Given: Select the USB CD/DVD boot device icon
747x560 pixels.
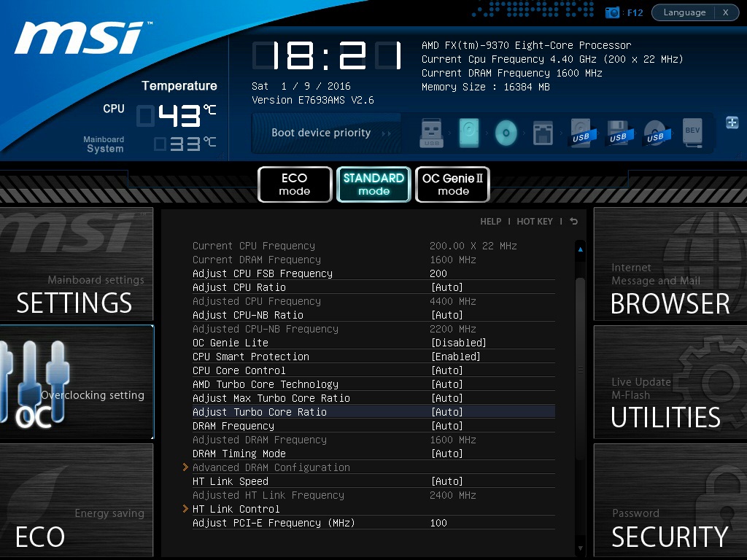Looking at the screenshot, I should 655,133.
